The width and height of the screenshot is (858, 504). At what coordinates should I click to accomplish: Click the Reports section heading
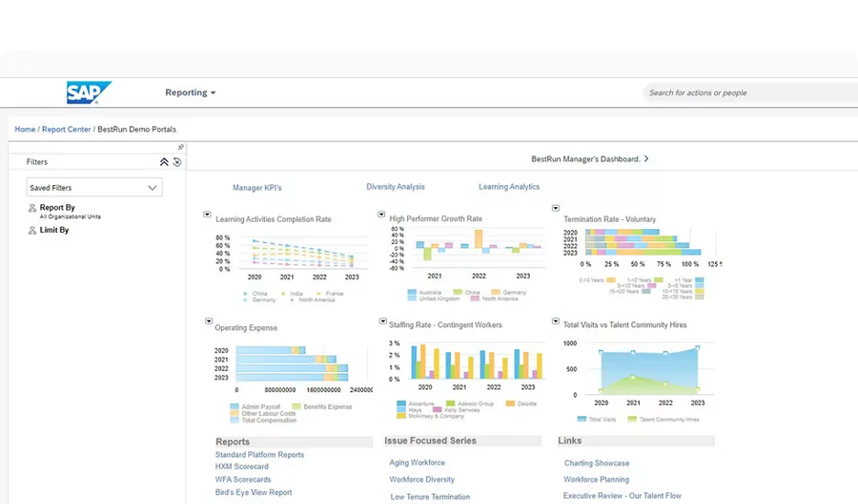click(233, 442)
